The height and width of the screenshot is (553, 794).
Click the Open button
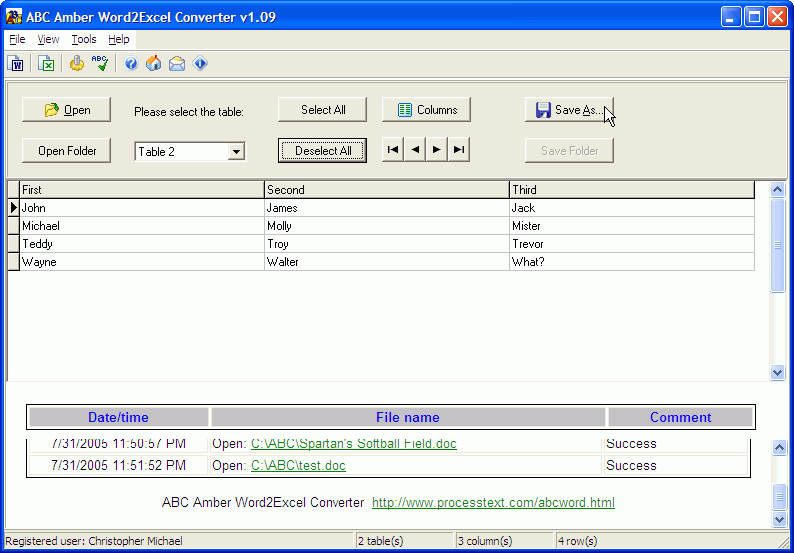(66, 110)
